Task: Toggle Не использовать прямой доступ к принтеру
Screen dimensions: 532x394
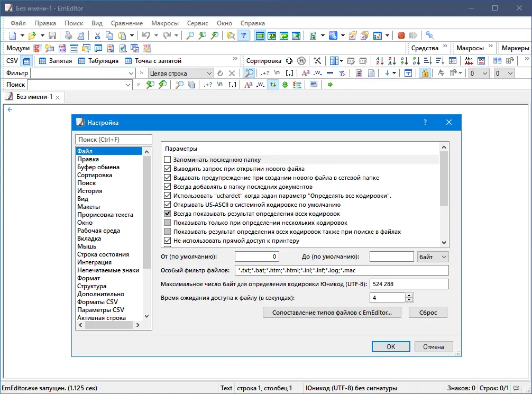Action: (x=167, y=241)
